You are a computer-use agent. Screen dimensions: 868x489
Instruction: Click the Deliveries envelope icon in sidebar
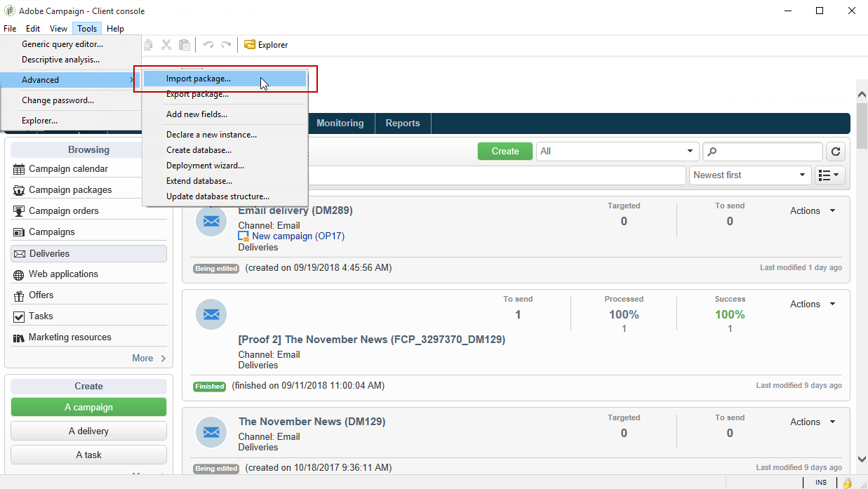pyautogui.click(x=20, y=254)
